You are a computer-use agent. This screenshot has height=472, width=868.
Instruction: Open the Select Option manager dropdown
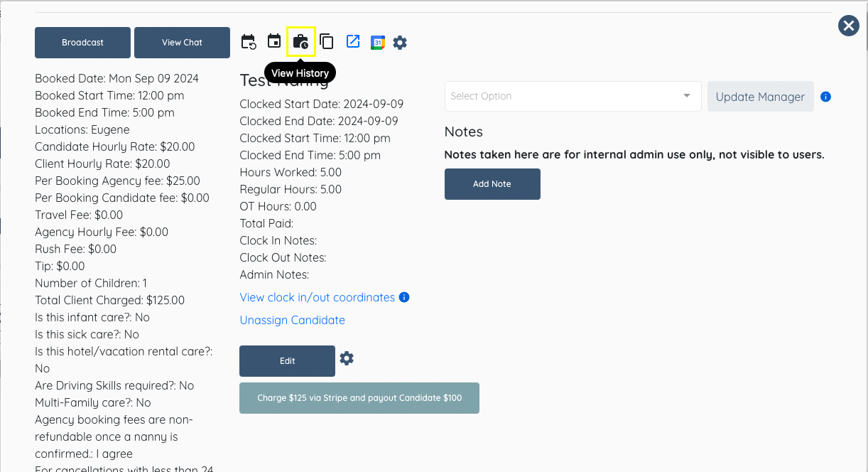pyautogui.click(x=573, y=96)
